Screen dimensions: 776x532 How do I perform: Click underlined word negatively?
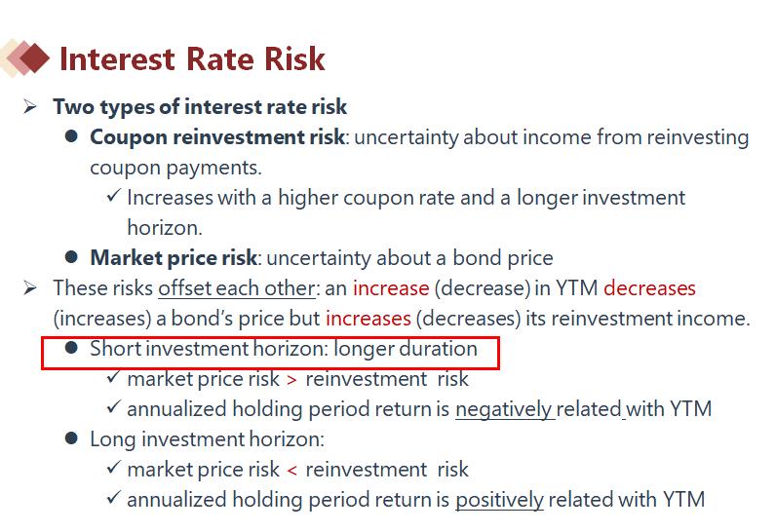tap(503, 409)
